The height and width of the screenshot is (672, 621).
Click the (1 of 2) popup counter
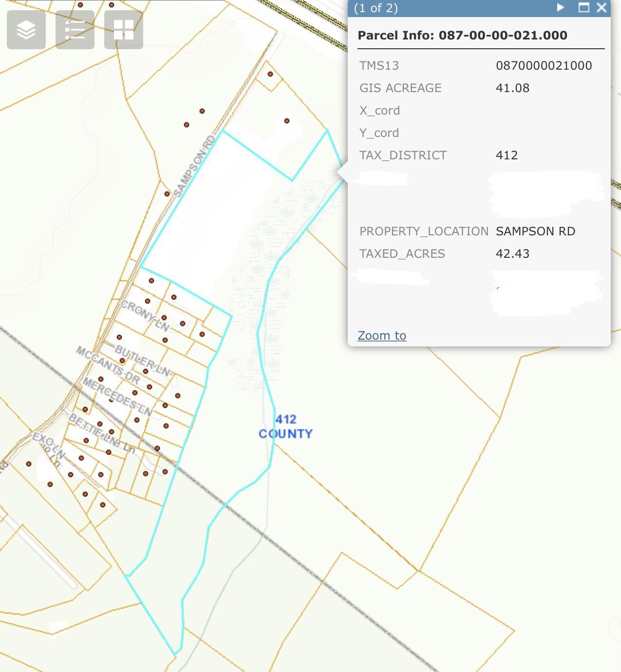point(376,8)
